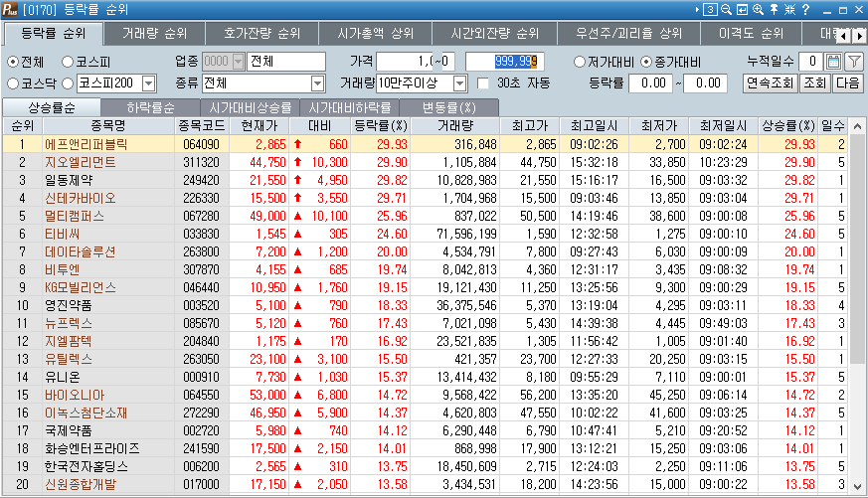
Task: Sort by the 거래량 column header
Action: coord(455,126)
